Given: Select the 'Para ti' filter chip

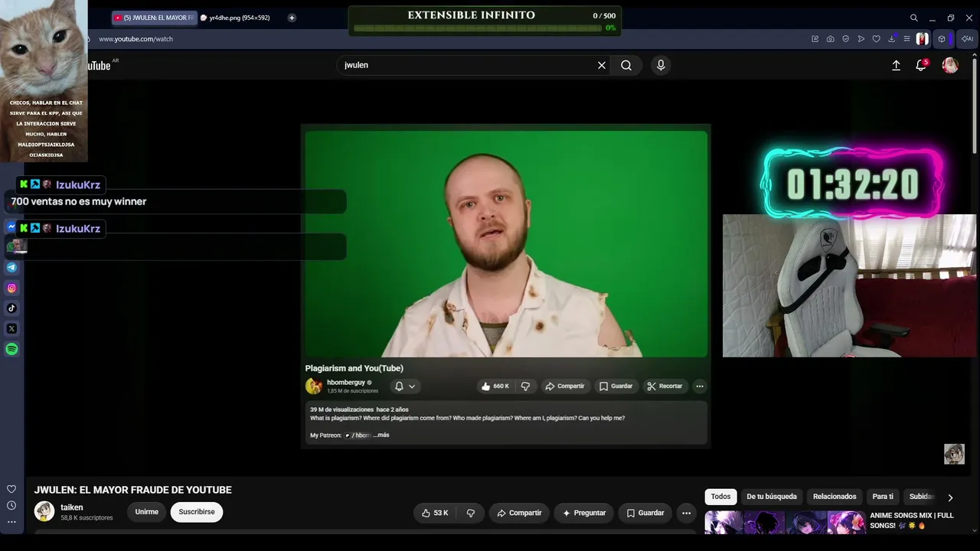Looking at the screenshot, I should point(883,497).
